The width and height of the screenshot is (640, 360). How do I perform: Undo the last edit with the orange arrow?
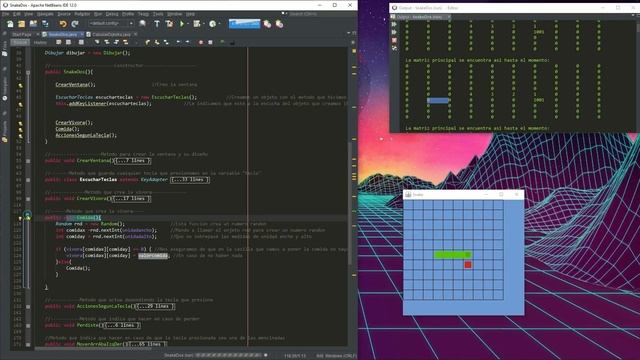(63, 24)
